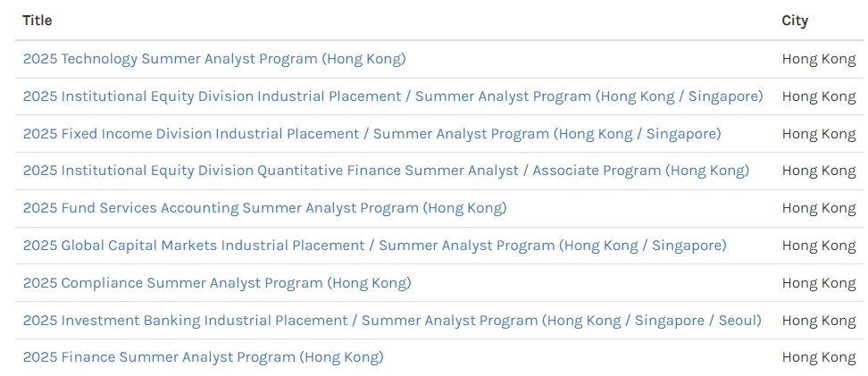Click city cell for Quantitative Finance row
Viewport: 868px width, 376px height.
tap(819, 171)
